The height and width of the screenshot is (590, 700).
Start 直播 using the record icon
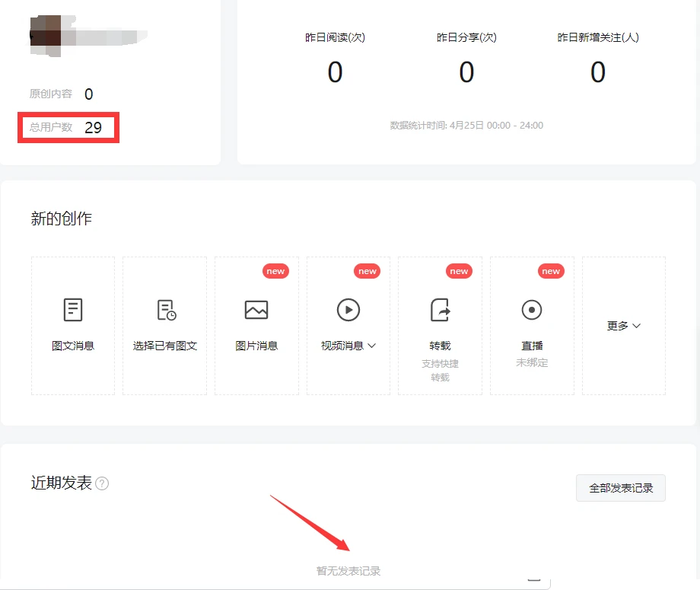tap(532, 310)
